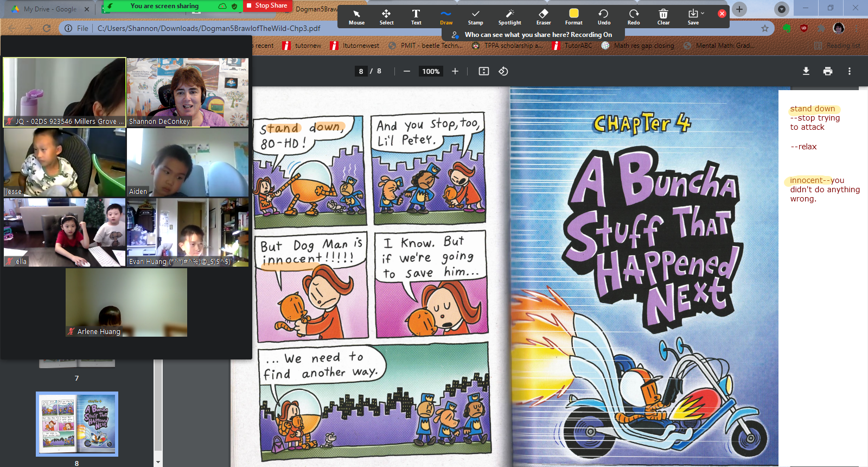The image size is (868, 467).
Task: Open Mental Math: Grad... bookmark
Action: tap(719, 46)
